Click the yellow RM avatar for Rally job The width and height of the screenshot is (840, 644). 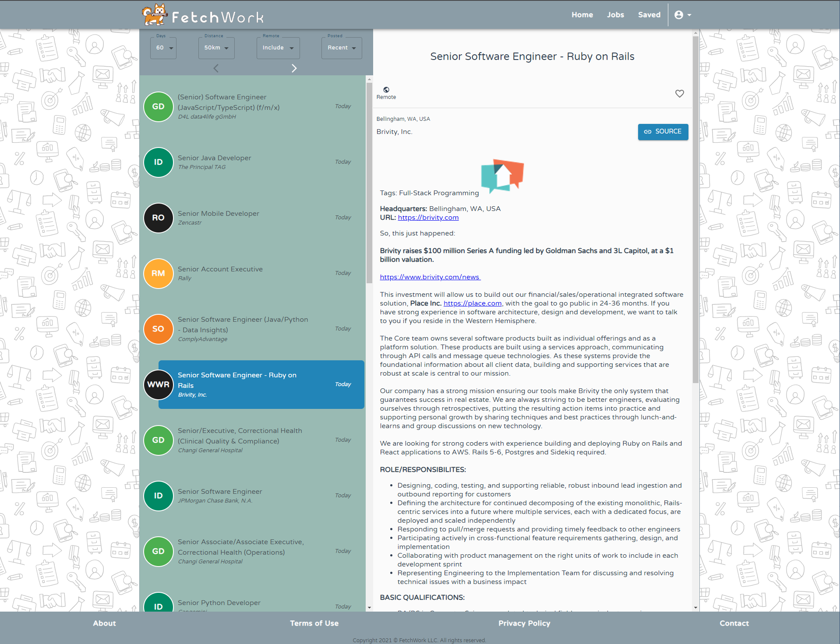[159, 273]
